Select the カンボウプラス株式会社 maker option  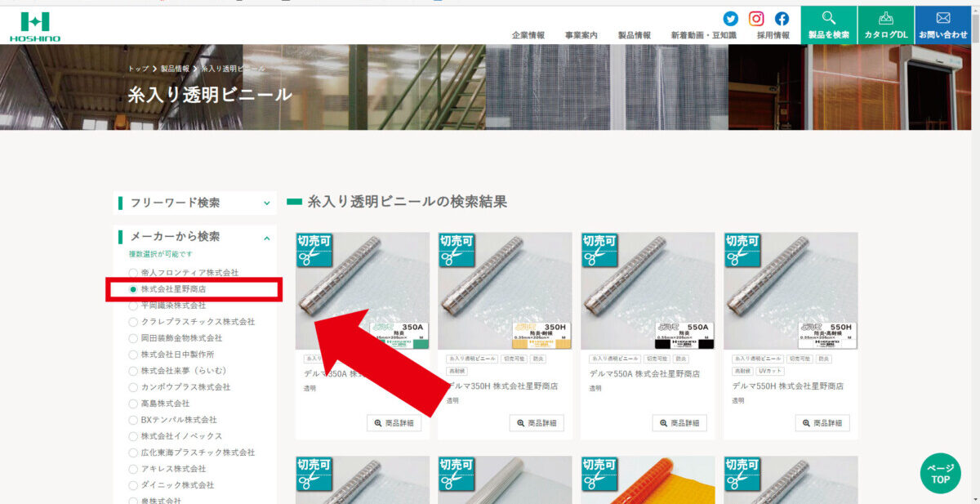click(180, 386)
